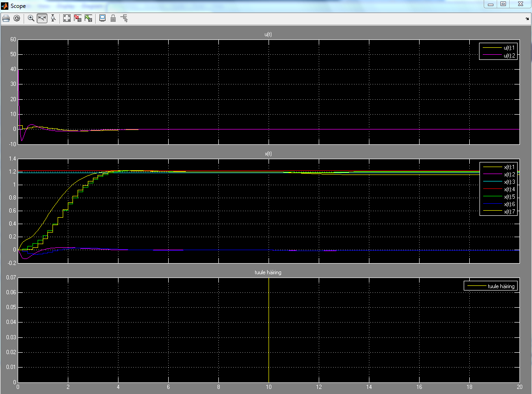Click the Scope window title text

tap(18, 6)
